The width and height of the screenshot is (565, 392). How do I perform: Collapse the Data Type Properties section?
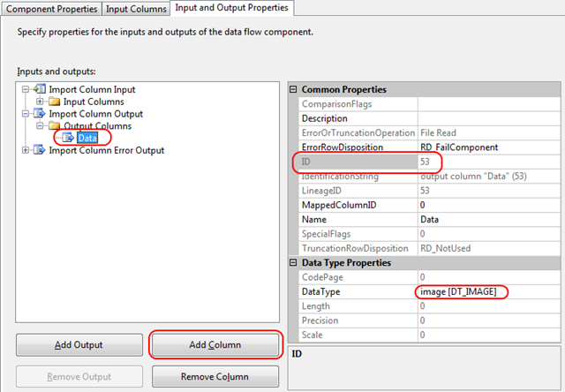click(x=294, y=262)
